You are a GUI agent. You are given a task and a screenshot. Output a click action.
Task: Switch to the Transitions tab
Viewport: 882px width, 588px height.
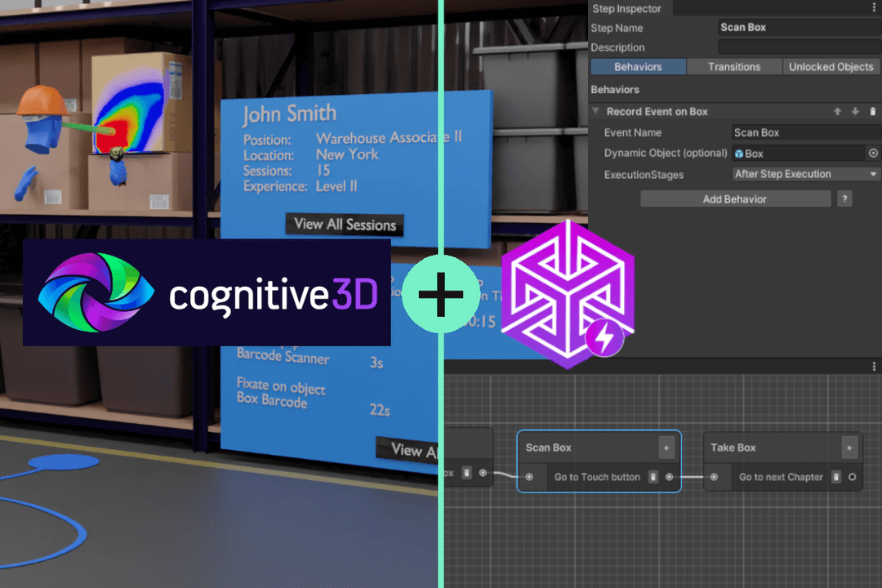pos(734,66)
